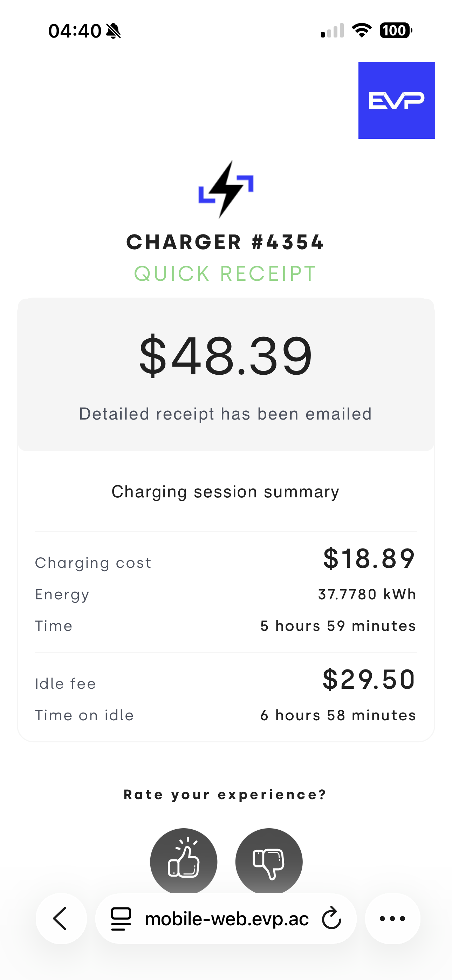This screenshot has height=980, width=452.
Task: Tap the silent mode bell icon
Action: [x=114, y=31]
